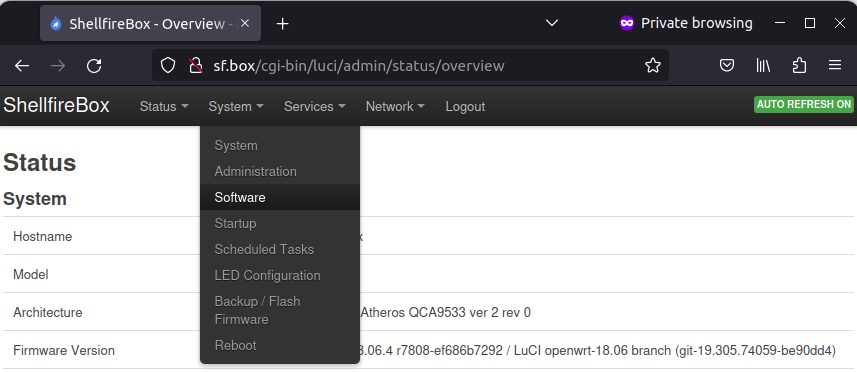Open the LED Configuration menu entry
This screenshot has height=372, width=857.
(280, 275)
